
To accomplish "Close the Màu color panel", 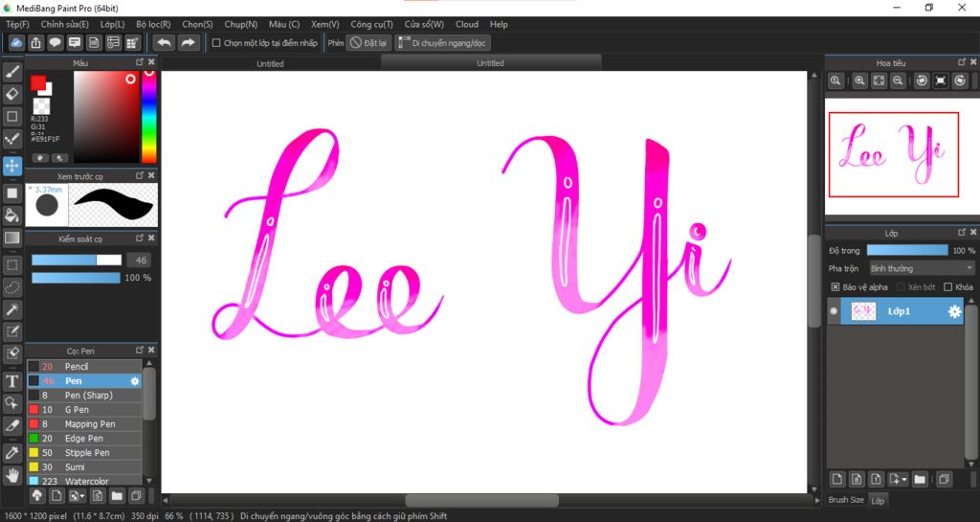I will pyautogui.click(x=151, y=62).
